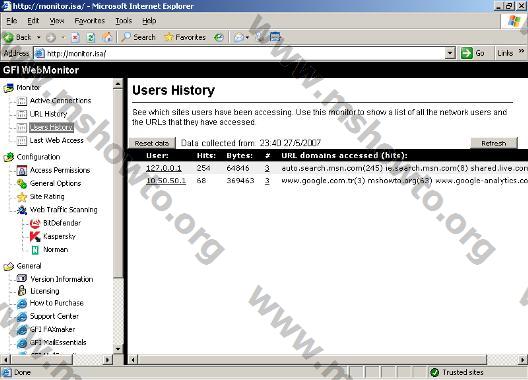528x380 pixels.
Task: Click domain count 3 in 10.50.50.1 row
Action: click(x=267, y=181)
